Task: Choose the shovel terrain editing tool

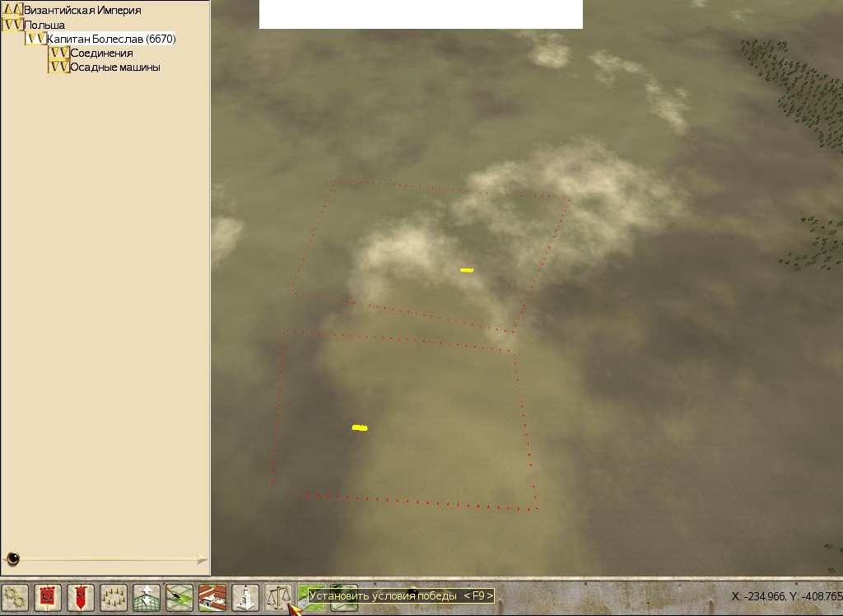Action: 179,596
